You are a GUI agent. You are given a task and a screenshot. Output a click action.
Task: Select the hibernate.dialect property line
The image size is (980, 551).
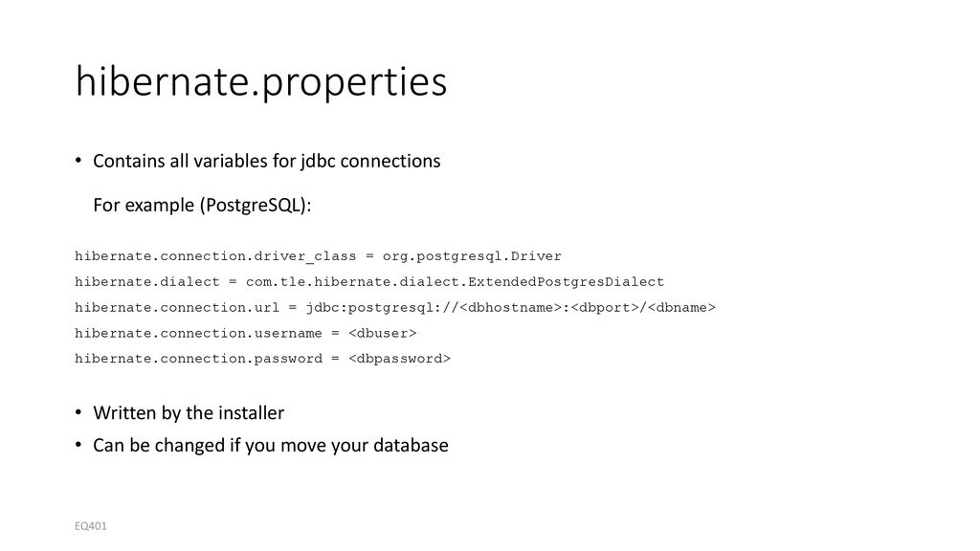(x=369, y=282)
